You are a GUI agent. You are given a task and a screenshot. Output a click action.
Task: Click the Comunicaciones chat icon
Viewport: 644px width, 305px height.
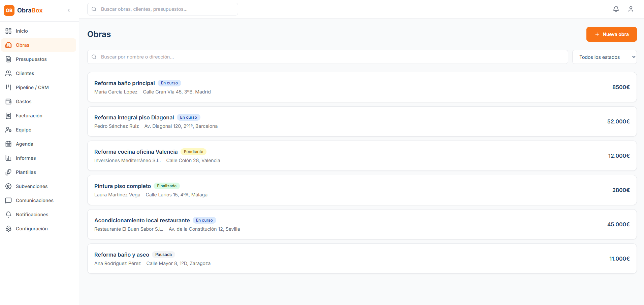click(x=8, y=200)
